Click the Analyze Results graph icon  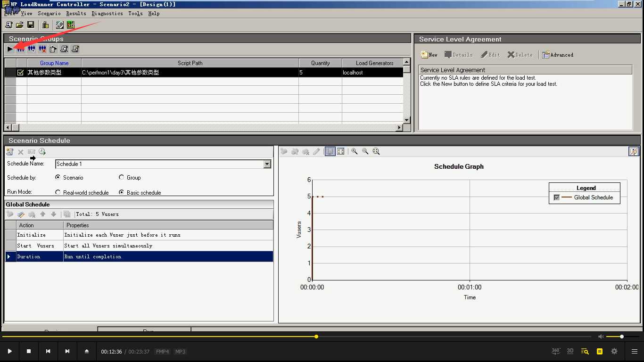pos(71,25)
